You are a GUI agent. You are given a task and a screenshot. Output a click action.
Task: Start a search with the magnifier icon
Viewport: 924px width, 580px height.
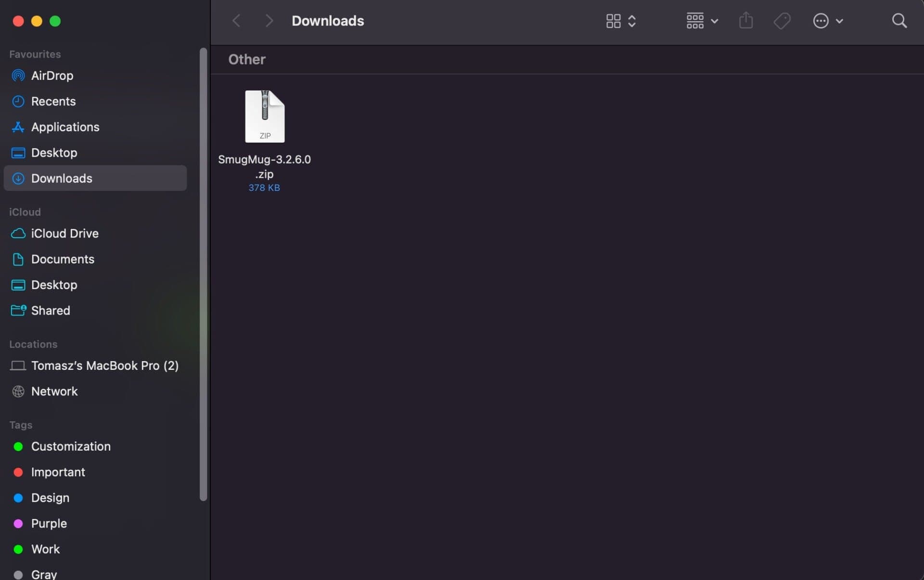tap(899, 21)
